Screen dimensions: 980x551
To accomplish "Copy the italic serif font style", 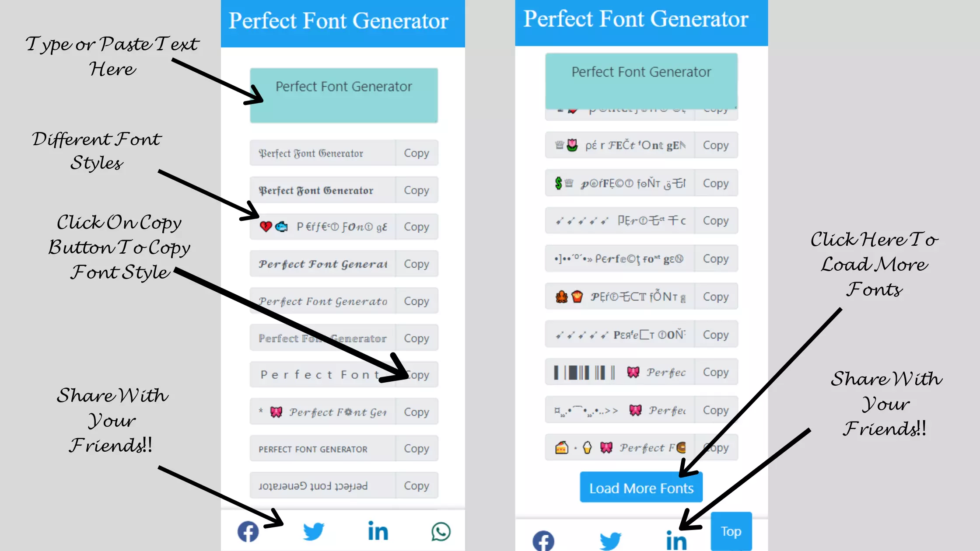I will [416, 301].
